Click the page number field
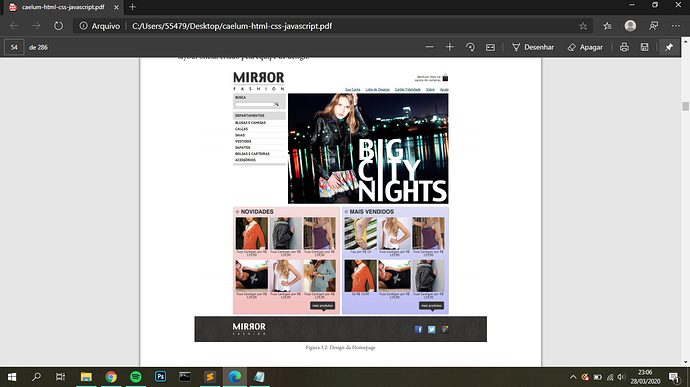This screenshot has width=690, height=387. [14, 47]
